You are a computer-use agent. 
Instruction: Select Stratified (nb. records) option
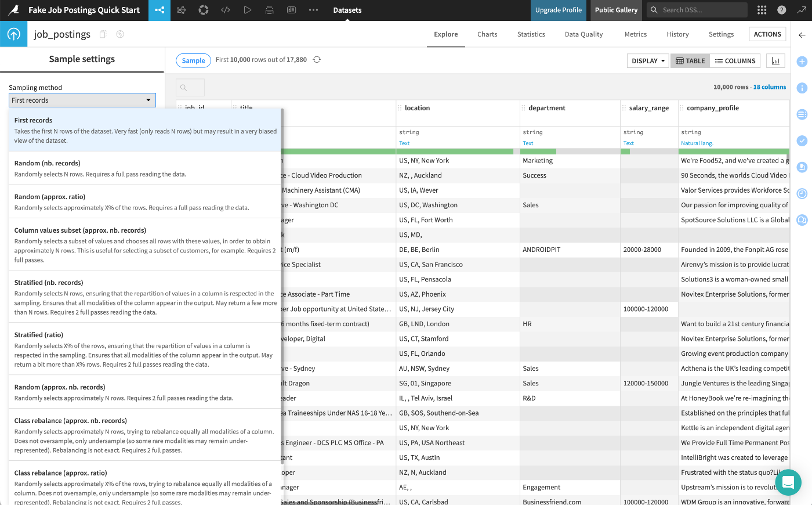coord(145,297)
